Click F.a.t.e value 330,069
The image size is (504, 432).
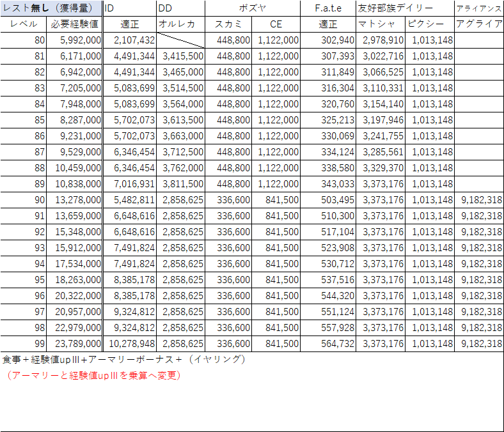coord(328,136)
